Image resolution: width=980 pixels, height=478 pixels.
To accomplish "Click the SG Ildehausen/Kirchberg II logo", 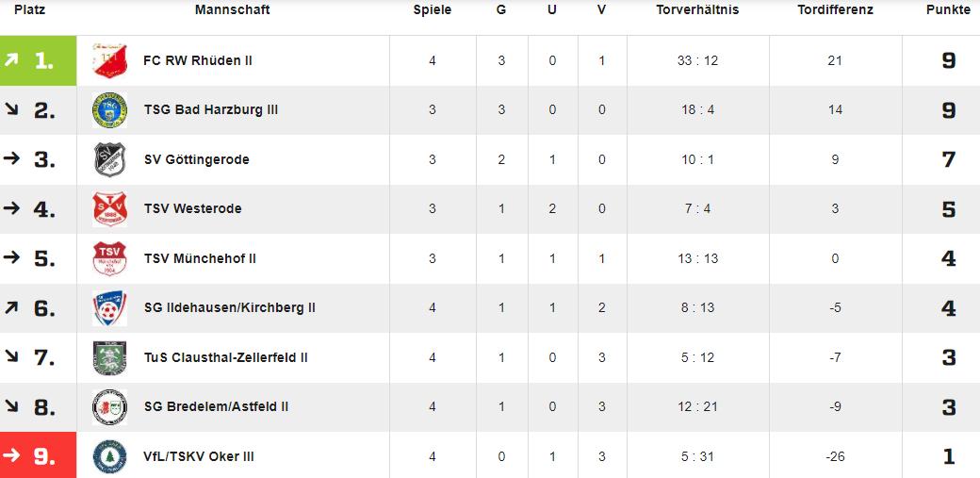I will pos(110,307).
